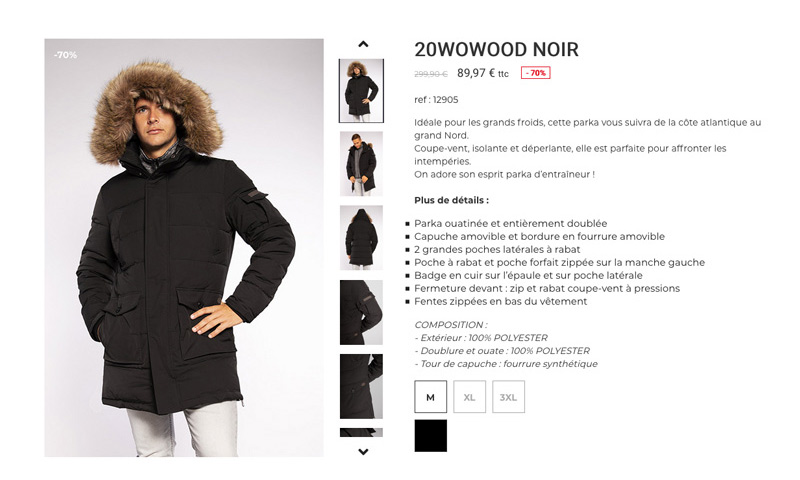
Task: Choose size XL
Action: click(469, 397)
